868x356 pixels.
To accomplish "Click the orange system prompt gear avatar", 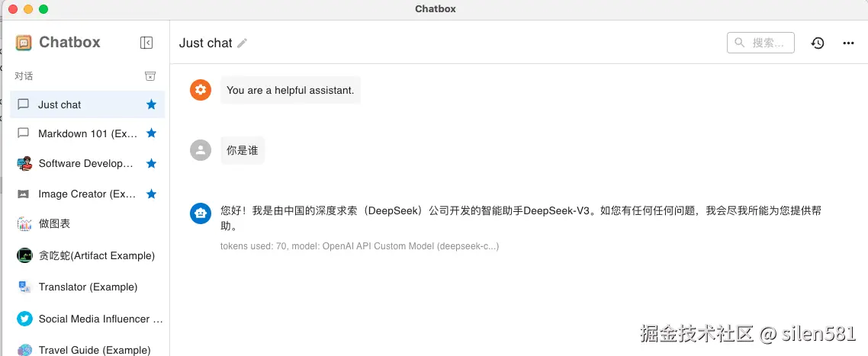I will [x=201, y=90].
